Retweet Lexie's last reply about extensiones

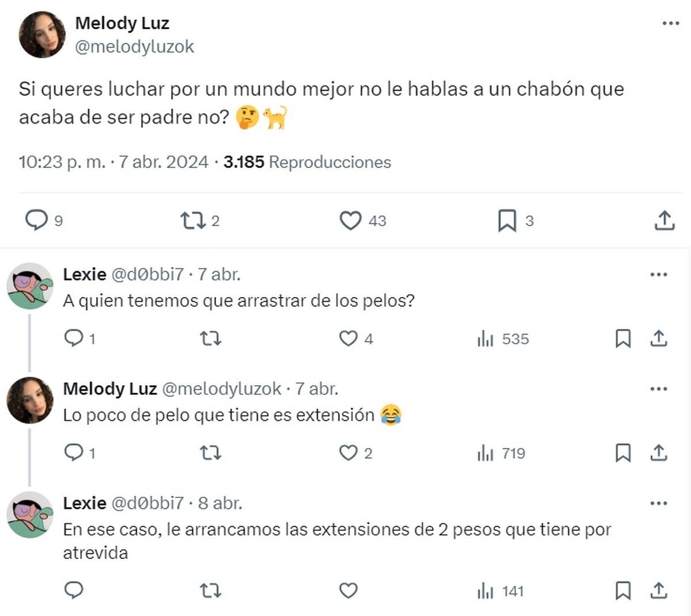click(x=210, y=591)
